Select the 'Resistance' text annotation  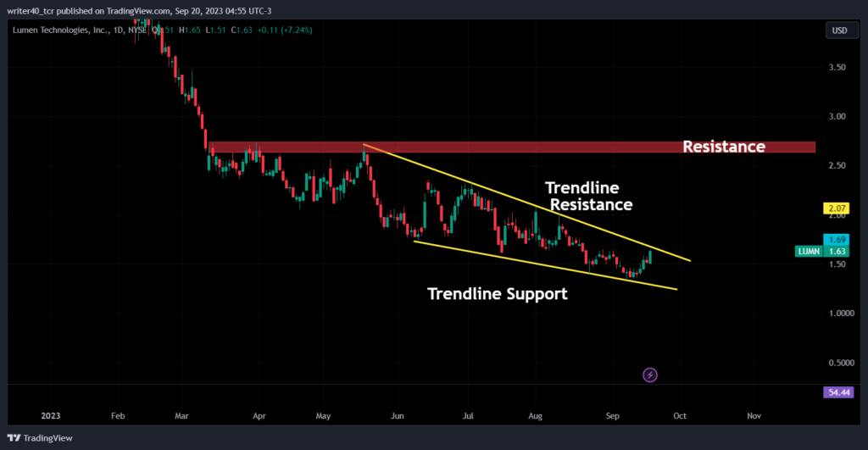724,147
